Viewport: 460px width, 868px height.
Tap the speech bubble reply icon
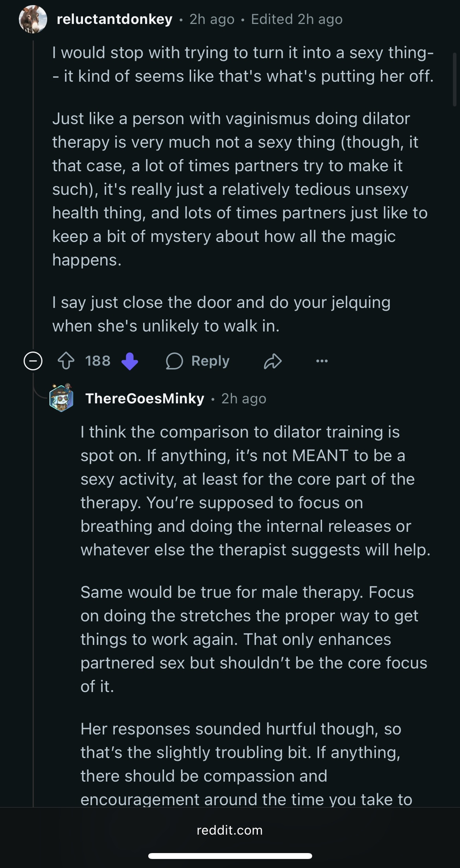[x=174, y=361]
